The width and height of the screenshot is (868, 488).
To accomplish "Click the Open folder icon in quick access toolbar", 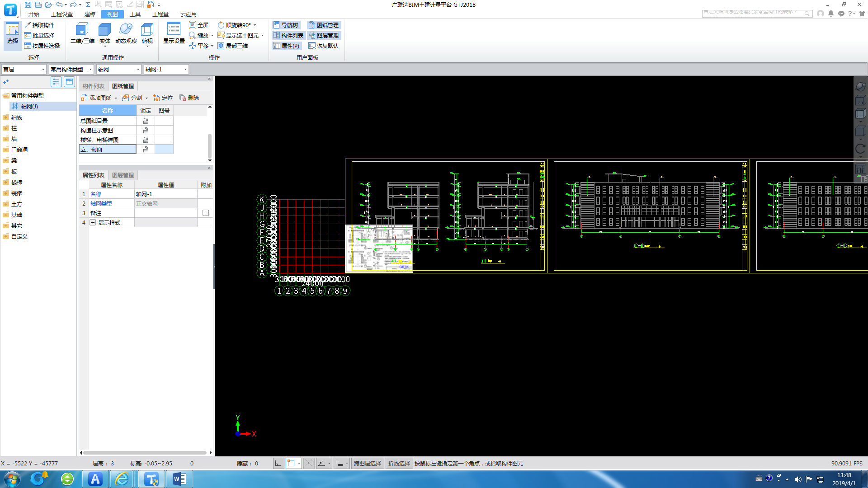I will point(48,5).
